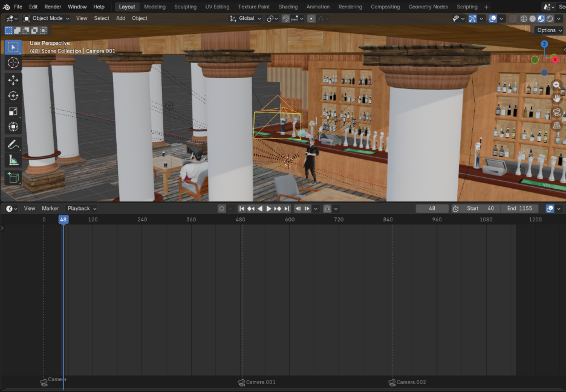Open the Render menu

53,7
